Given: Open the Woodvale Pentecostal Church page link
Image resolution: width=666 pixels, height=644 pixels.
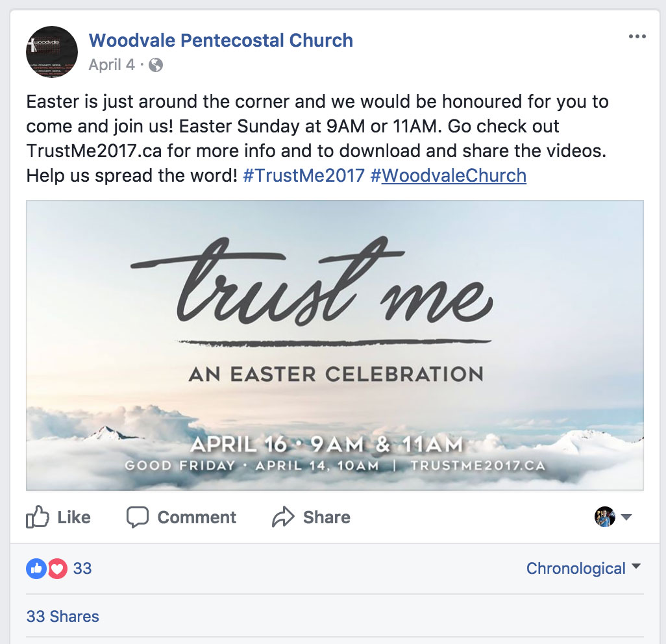Looking at the screenshot, I should (221, 40).
